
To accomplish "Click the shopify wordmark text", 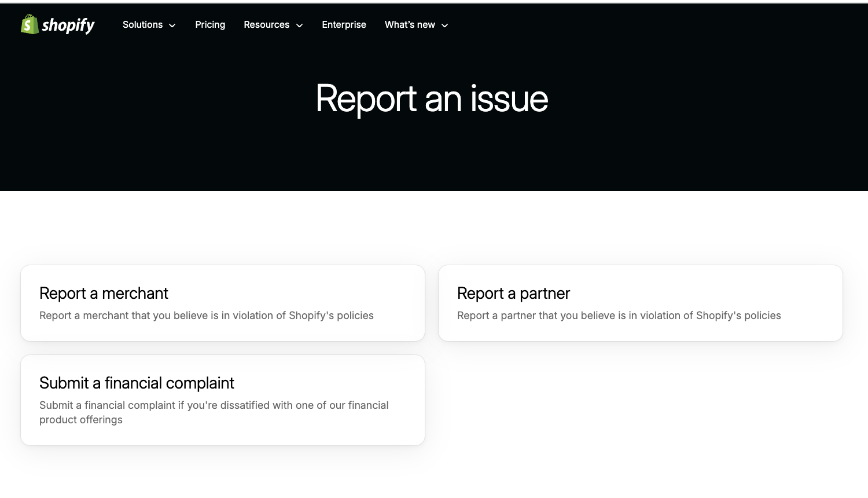I will (x=68, y=25).
